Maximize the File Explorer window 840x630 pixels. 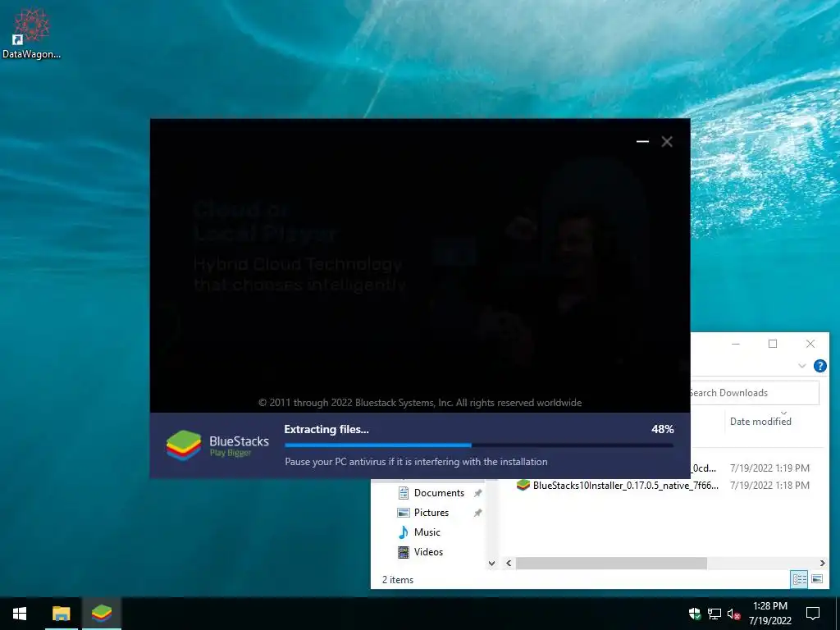click(x=773, y=344)
